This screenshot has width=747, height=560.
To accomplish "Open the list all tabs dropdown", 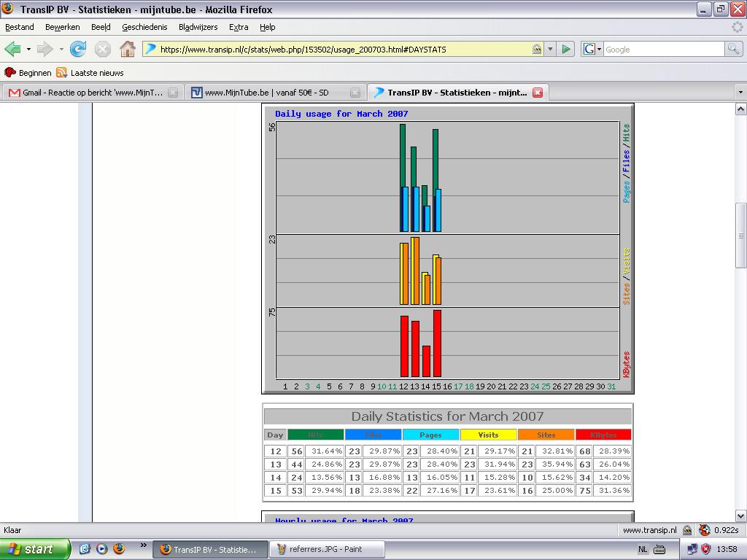I will pyautogui.click(x=740, y=93).
